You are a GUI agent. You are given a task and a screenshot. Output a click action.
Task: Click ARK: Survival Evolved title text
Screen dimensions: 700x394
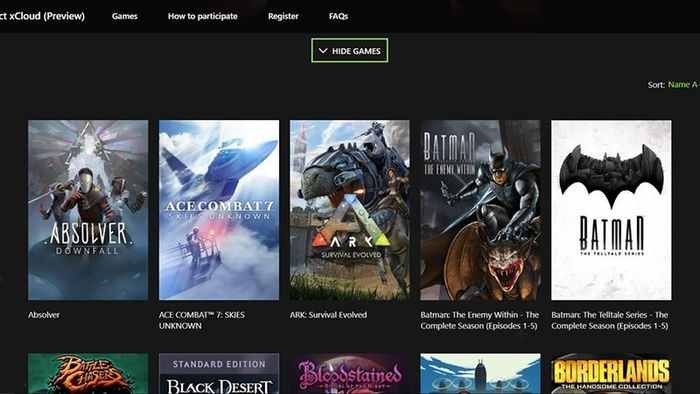coord(328,315)
